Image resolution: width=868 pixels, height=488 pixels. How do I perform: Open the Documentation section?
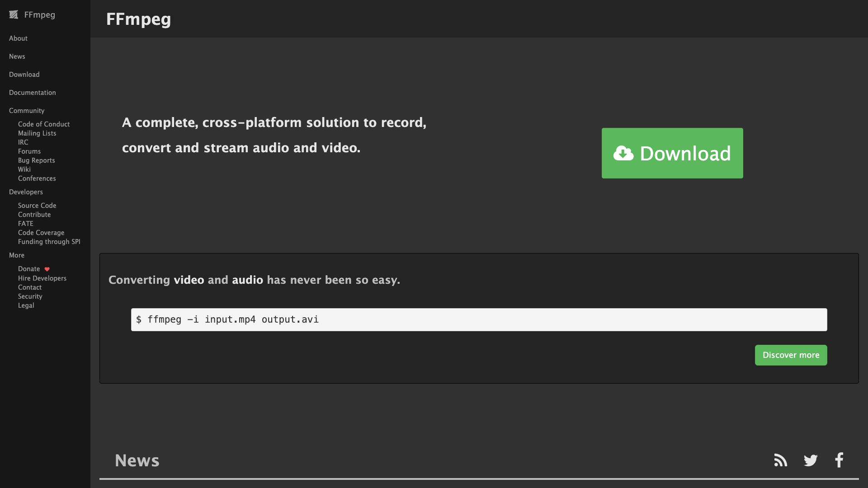pyautogui.click(x=32, y=92)
